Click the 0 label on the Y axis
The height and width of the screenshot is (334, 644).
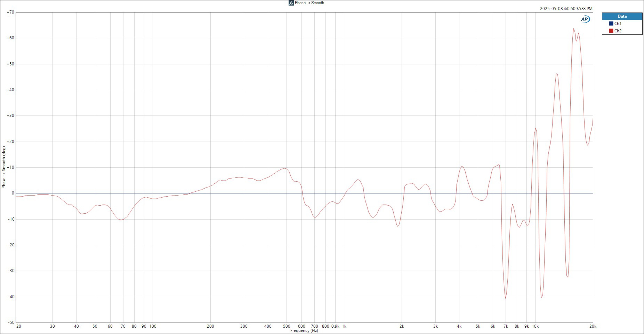click(x=13, y=193)
